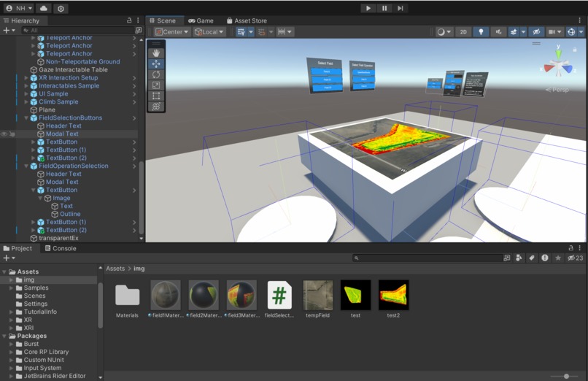
Task: Toggle grid visibility in Scene view
Action: pos(241,32)
